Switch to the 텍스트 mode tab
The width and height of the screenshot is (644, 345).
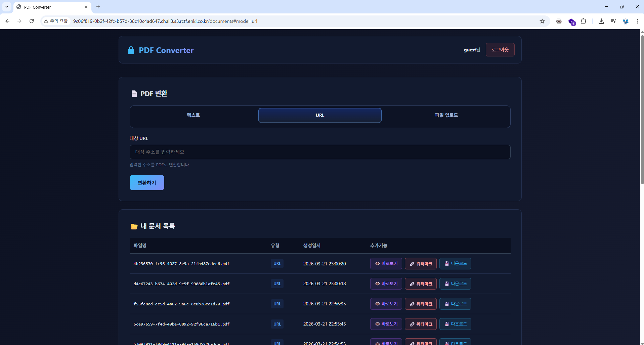pyautogui.click(x=194, y=115)
